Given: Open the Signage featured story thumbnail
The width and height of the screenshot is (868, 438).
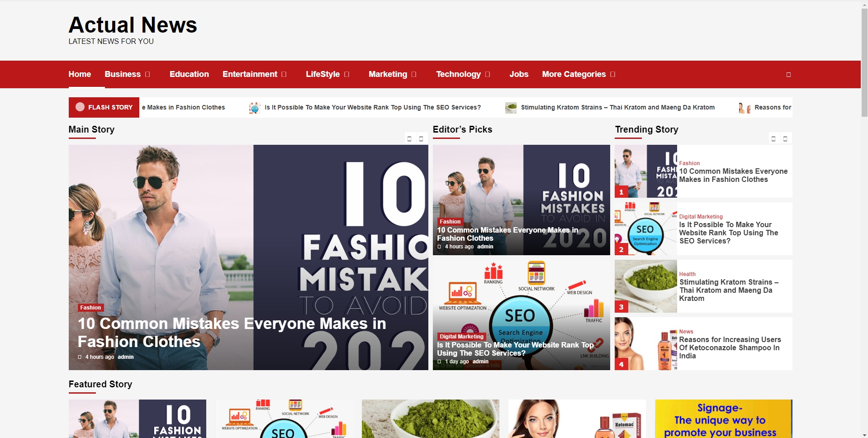Looking at the screenshot, I should click(723, 419).
